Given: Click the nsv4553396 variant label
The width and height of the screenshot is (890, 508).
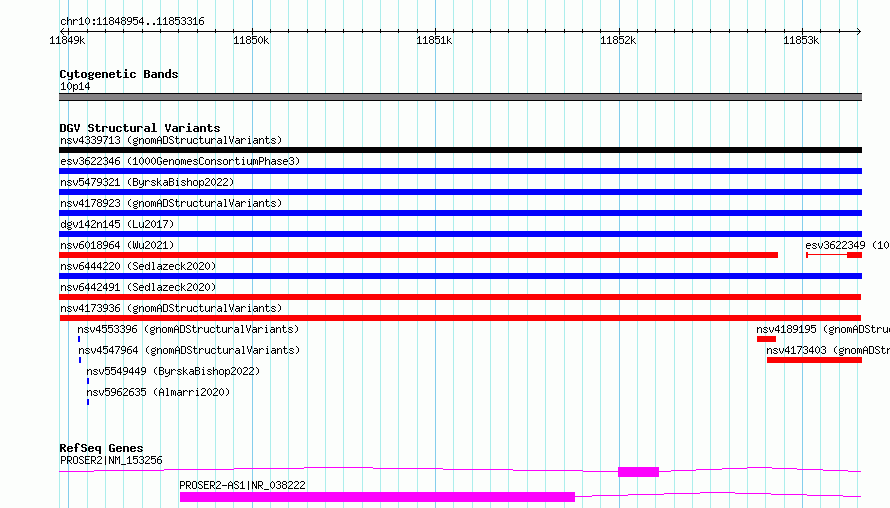Looking at the screenshot, I should click(x=188, y=329).
